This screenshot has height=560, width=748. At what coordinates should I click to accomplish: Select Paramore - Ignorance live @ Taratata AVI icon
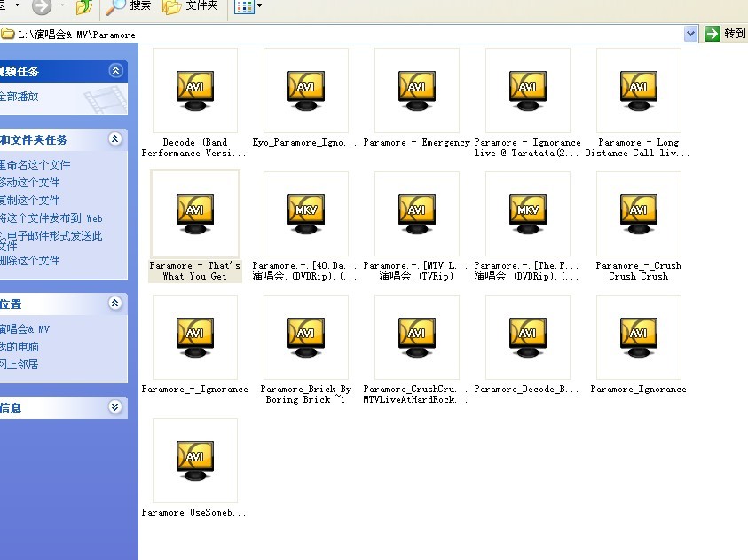click(528, 91)
